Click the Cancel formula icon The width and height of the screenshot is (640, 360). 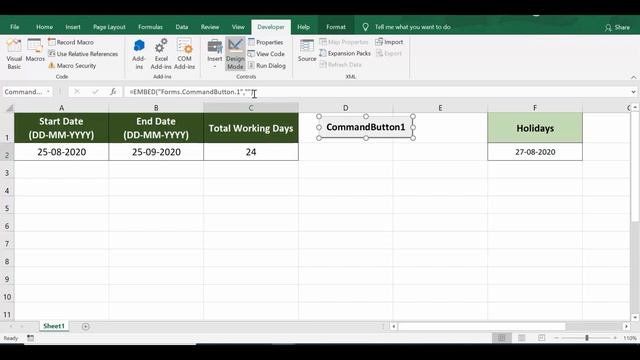(77, 92)
